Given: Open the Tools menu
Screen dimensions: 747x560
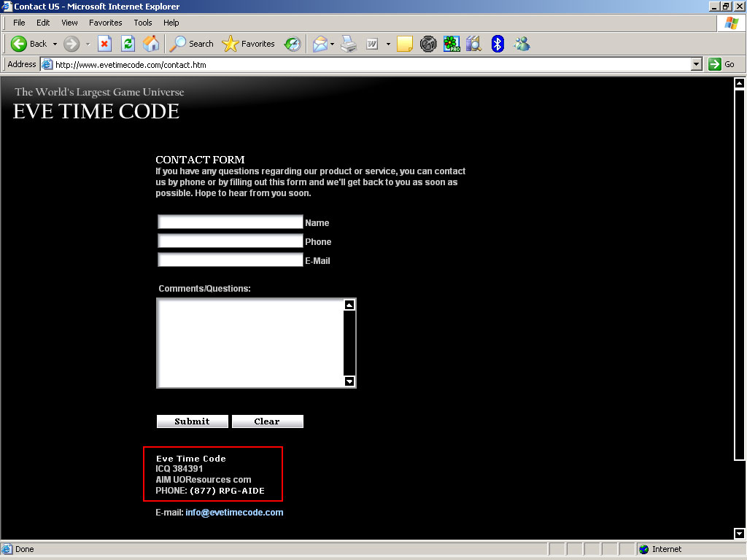Looking at the screenshot, I should 142,23.
